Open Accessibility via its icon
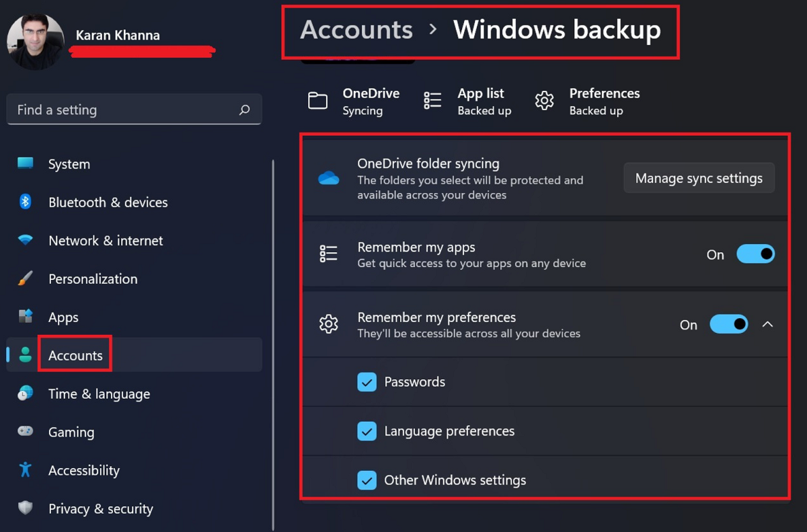The image size is (807, 532). (24, 470)
